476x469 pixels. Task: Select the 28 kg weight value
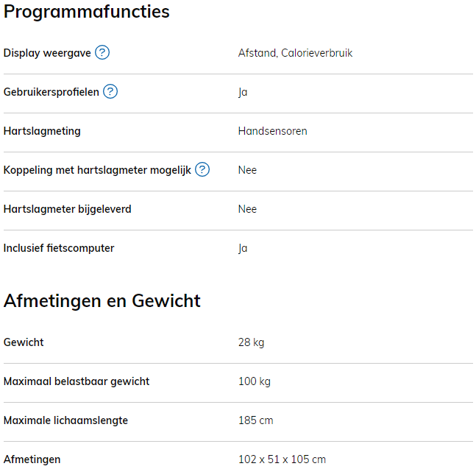pyautogui.click(x=251, y=342)
